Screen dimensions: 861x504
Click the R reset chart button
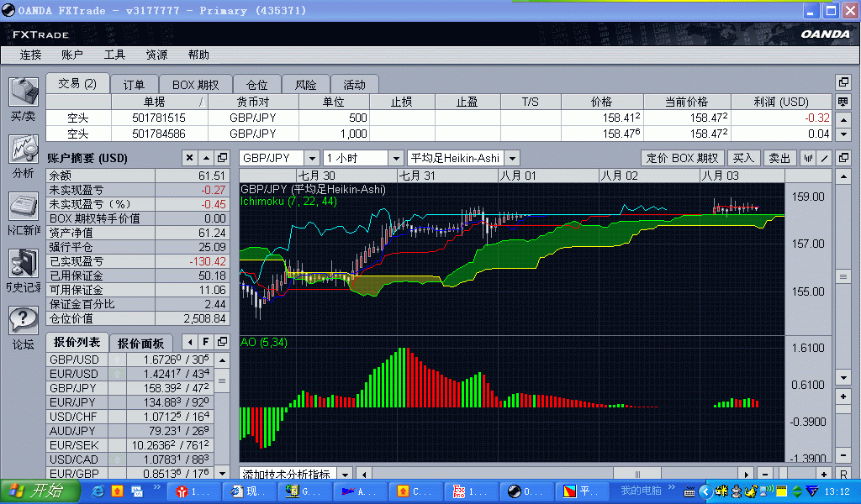(x=843, y=474)
